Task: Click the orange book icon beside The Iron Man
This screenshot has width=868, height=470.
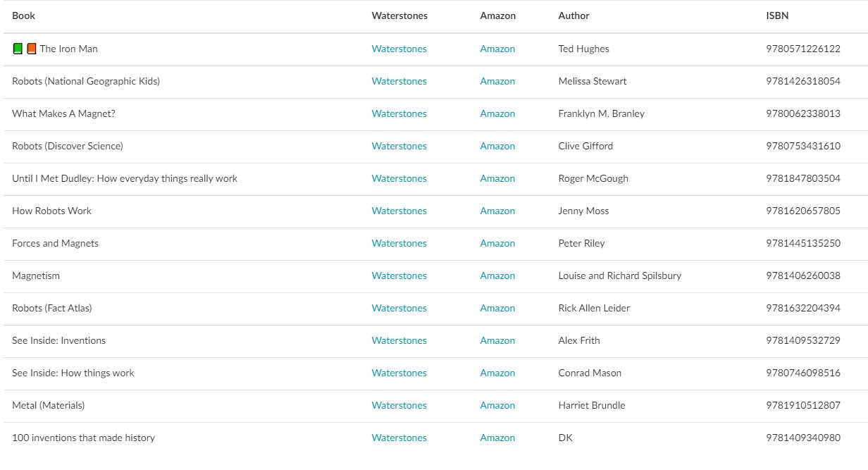Action: (x=31, y=49)
